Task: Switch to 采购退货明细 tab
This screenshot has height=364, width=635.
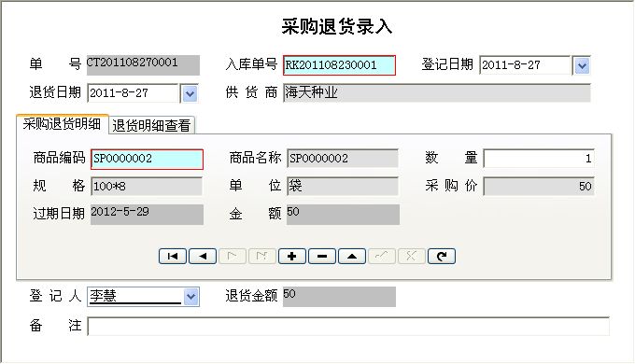Action: 62,124
